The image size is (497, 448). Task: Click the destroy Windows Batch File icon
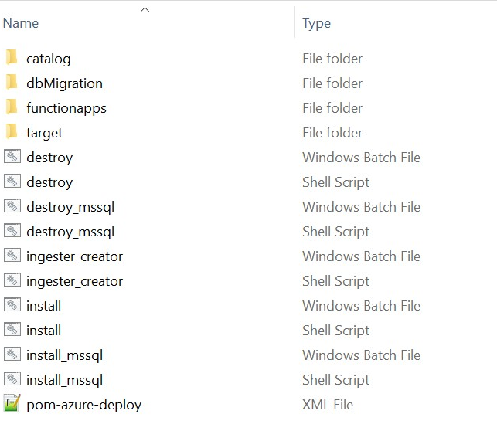click(12, 157)
